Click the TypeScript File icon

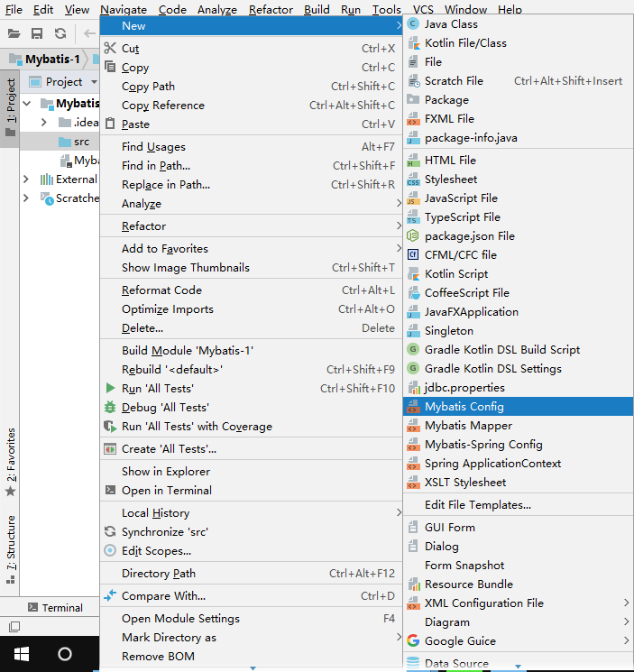[x=413, y=216]
